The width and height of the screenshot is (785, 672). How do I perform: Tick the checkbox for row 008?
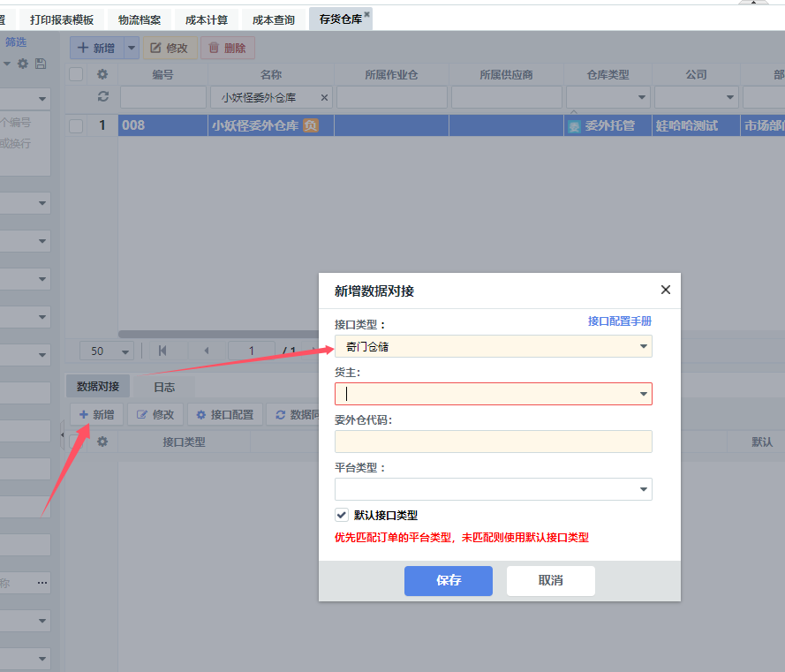76,125
